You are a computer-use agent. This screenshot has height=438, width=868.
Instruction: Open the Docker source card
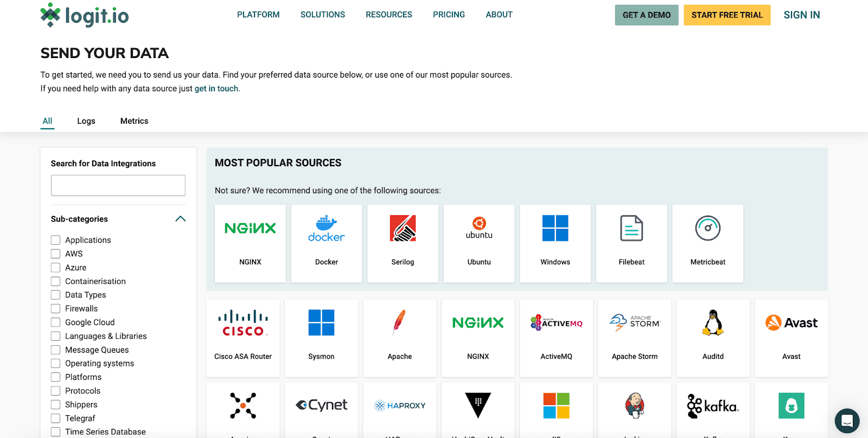point(327,244)
